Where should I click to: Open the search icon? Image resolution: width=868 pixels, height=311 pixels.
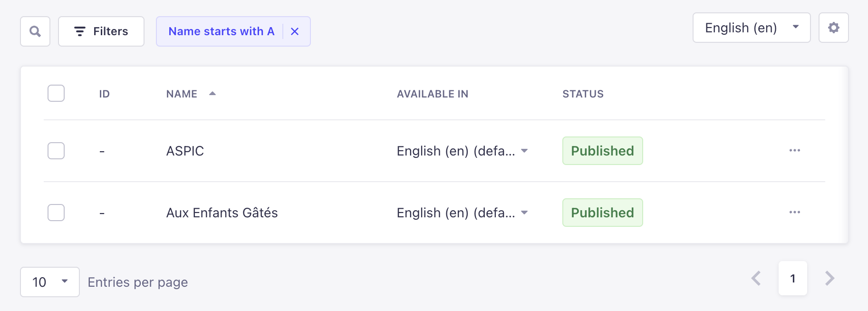(35, 31)
